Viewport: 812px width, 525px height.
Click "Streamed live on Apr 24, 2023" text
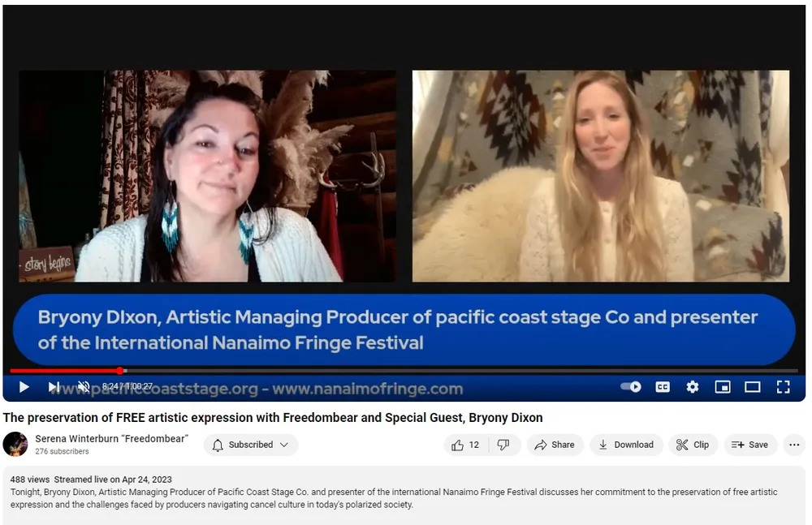pos(113,480)
